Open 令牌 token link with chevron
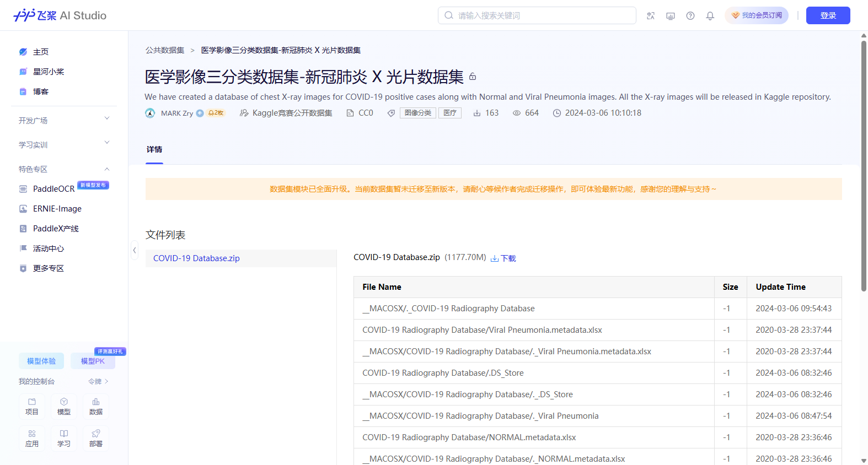The image size is (868, 465). click(98, 381)
